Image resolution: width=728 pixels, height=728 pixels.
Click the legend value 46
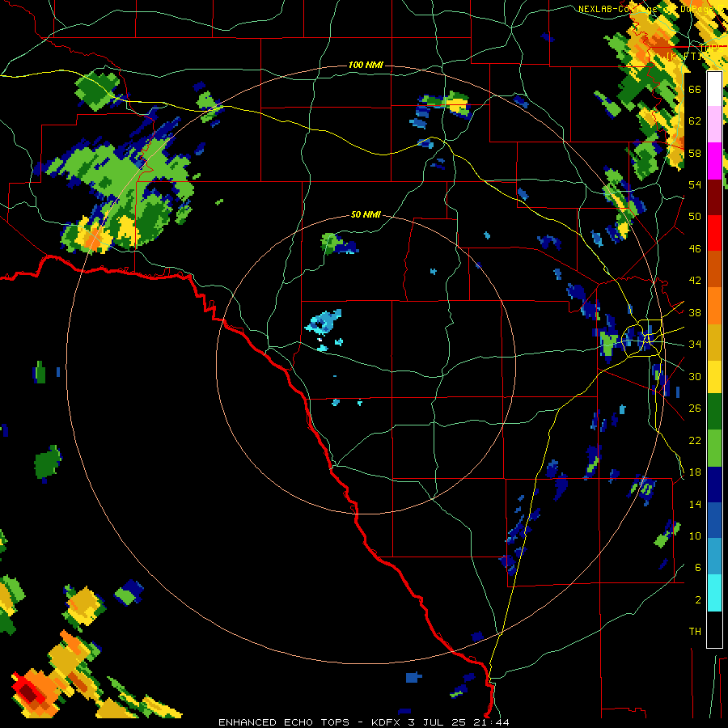click(695, 249)
